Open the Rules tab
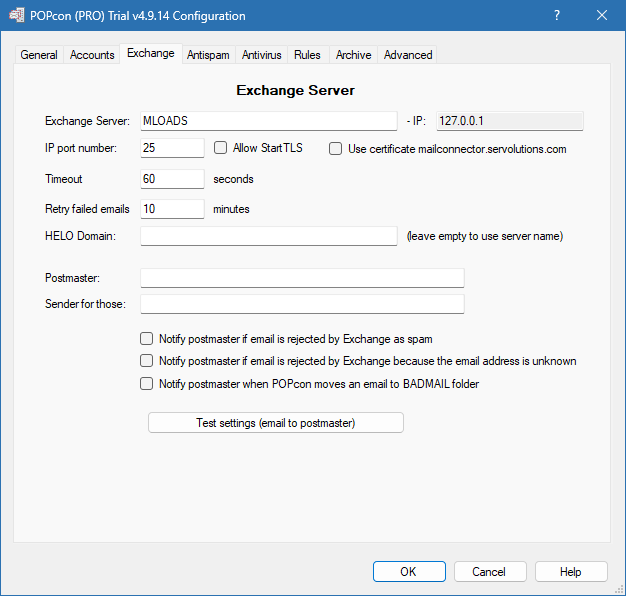Image resolution: width=626 pixels, height=596 pixels. click(x=307, y=55)
